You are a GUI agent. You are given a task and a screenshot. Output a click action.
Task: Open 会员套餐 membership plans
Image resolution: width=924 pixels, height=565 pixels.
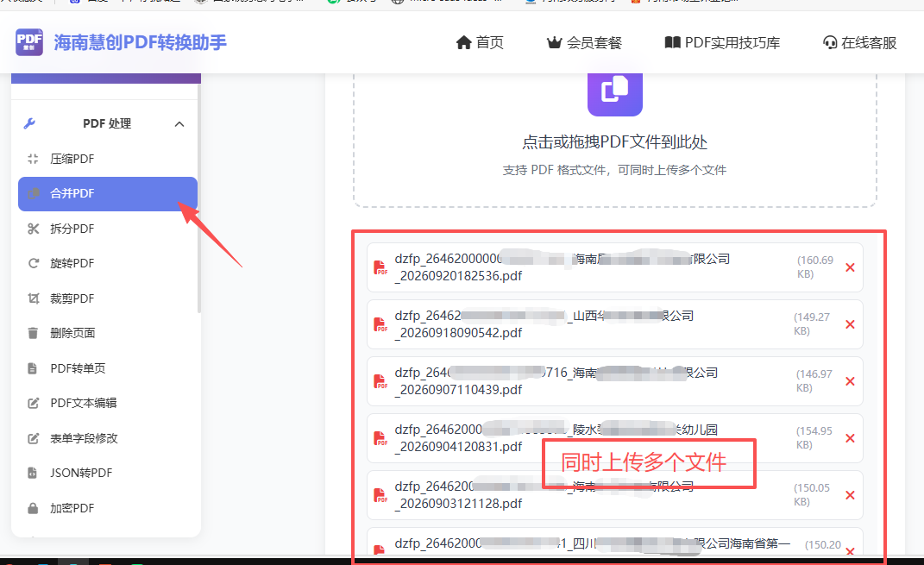pyautogui.click(x=585, y=42)
